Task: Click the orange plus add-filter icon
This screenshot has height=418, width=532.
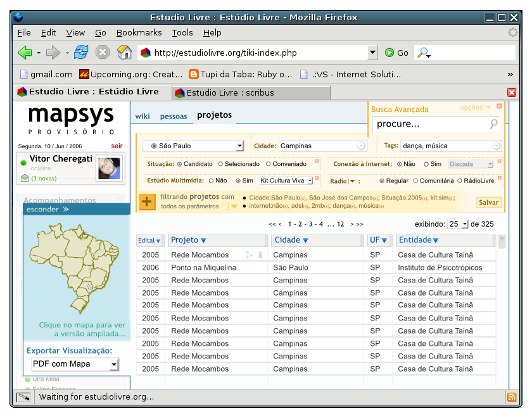Action: 147,201
